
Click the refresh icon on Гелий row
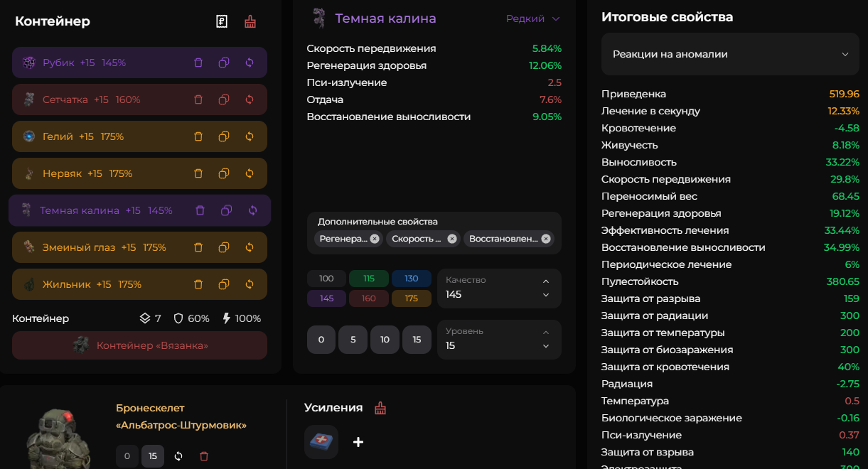[x=250, y=136]
